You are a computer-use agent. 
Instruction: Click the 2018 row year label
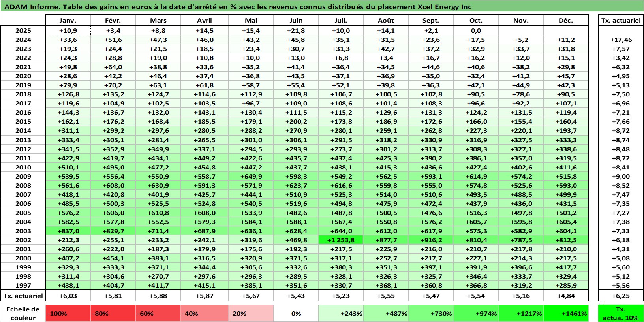[x=23, y=94]
